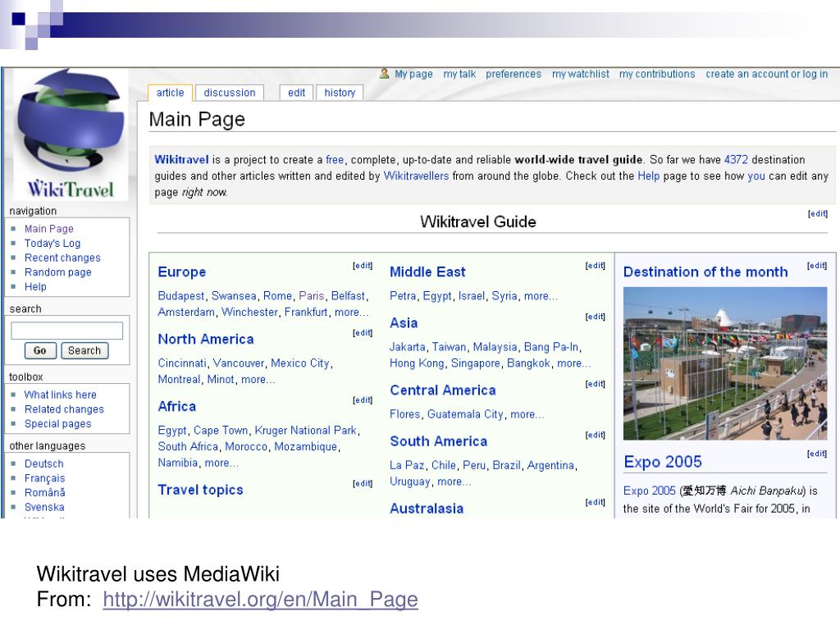The height and width of the screenshot is (630, 840).
Task: Open Special pages
Action: click(x=57, y=424)
